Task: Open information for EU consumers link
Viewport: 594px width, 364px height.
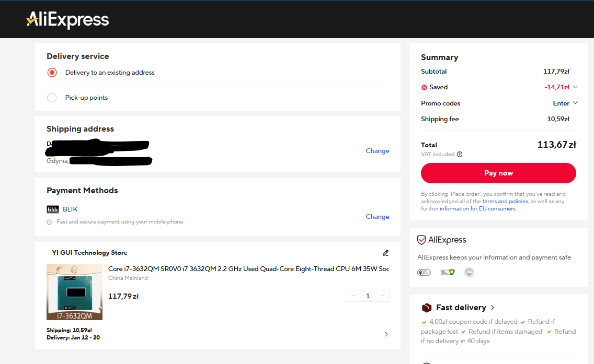Action: tap(477, 208)
